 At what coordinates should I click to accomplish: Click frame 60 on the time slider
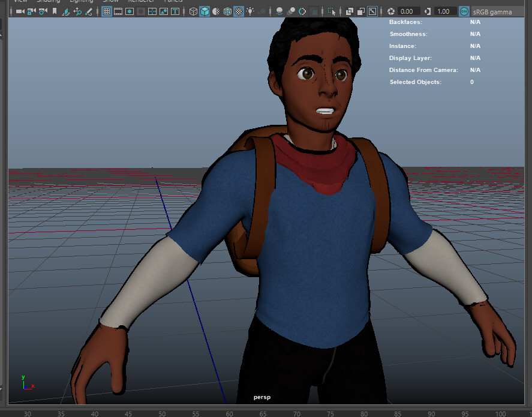click(229, 413)
